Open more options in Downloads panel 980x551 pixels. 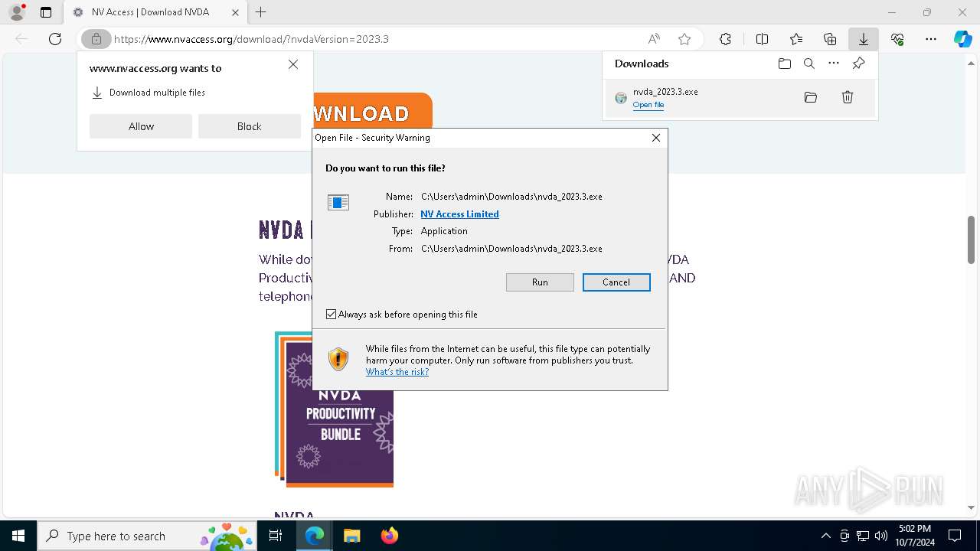834,64
